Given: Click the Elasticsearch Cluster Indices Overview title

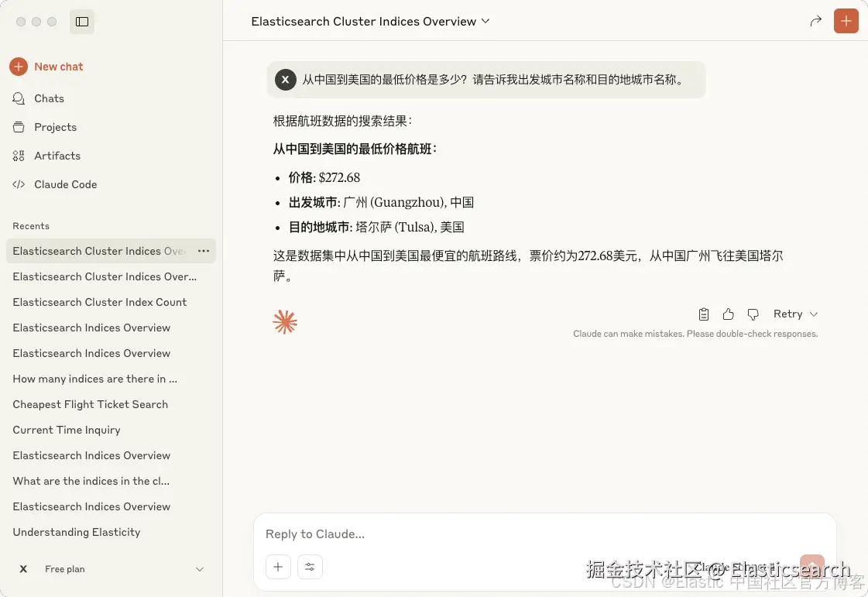Looking at the screenshot, I should pos(364,21).
